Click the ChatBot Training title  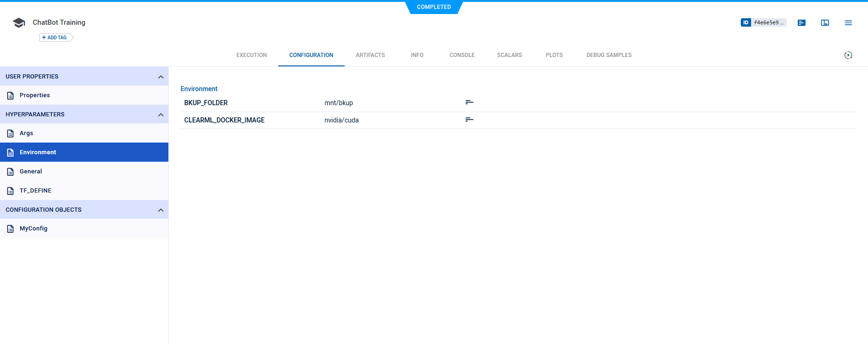[x=59, y=22]
